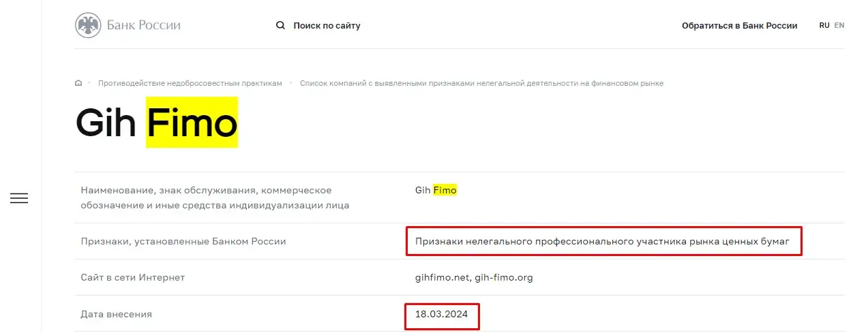Open Противодействие недобросовестным практикам breadcrumb
868x333 pixels.
tap(190, 83)
